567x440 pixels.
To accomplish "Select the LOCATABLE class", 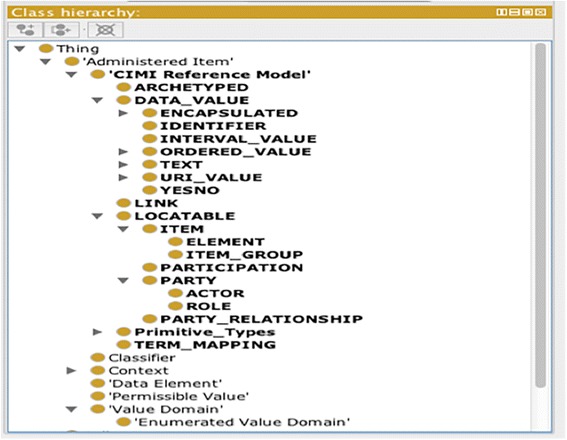I will (185, 216).
